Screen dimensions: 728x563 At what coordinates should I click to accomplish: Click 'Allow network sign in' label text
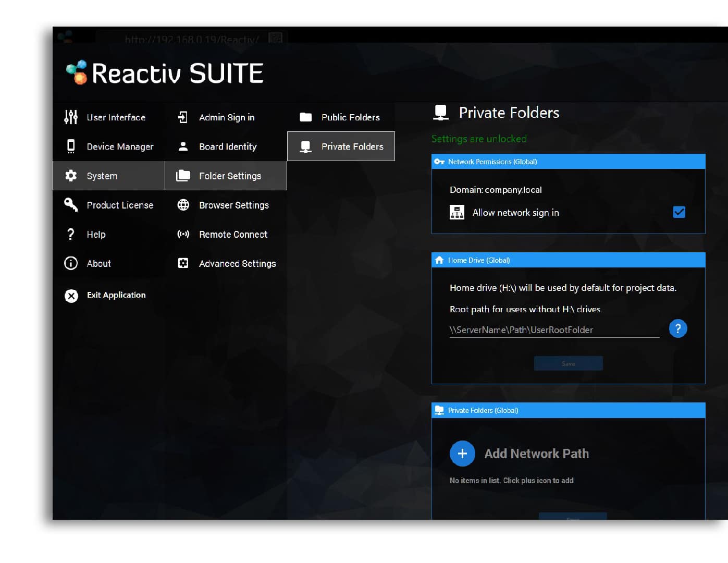point(516,213)
